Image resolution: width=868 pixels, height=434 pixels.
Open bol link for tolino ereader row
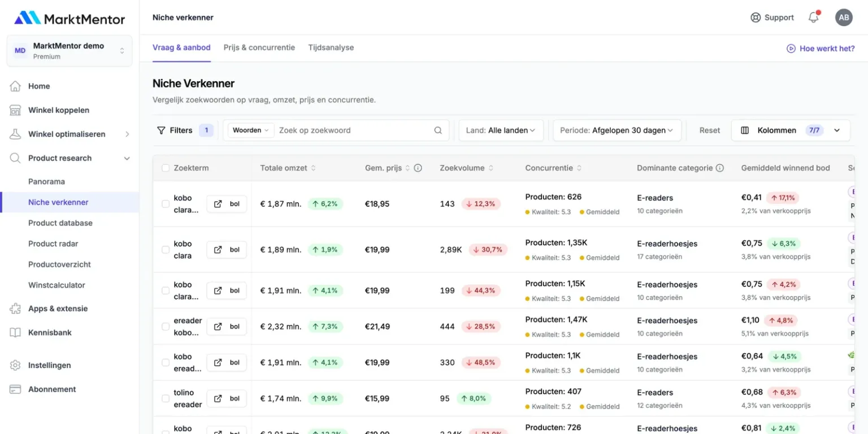pos(227,398)
